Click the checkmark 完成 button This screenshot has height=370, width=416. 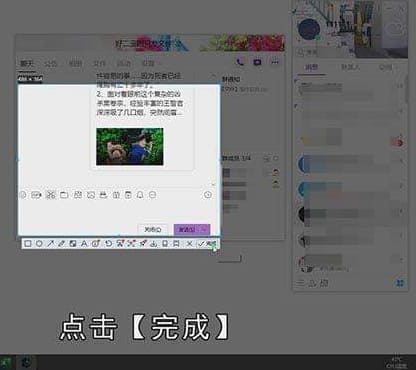(x=207, y=244)
